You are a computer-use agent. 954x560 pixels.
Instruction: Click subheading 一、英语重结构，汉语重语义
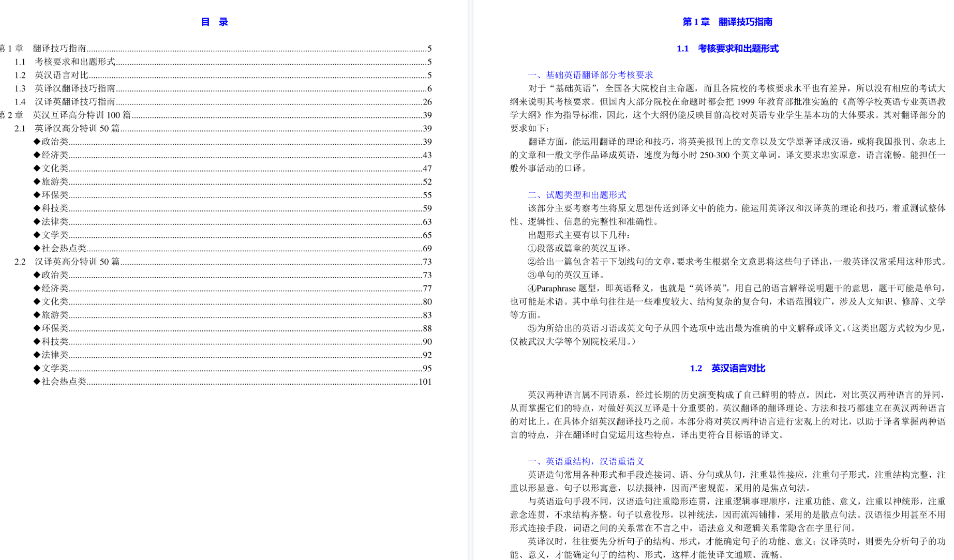586,462
